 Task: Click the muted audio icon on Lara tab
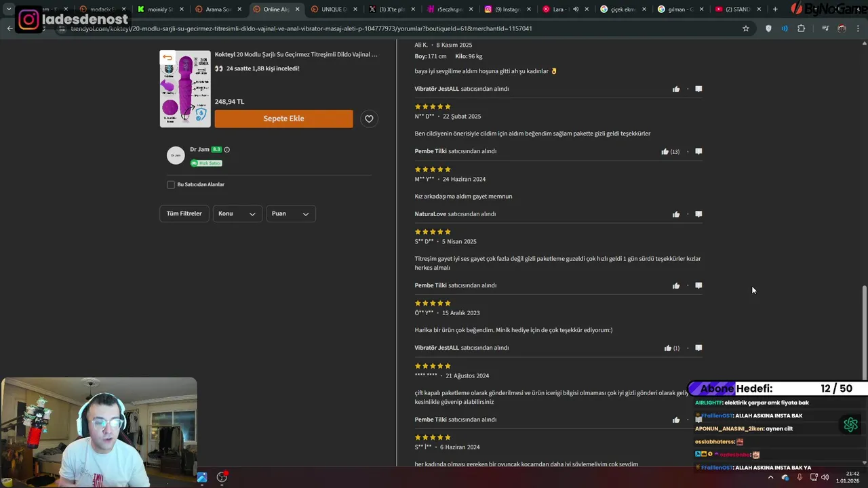576,9
